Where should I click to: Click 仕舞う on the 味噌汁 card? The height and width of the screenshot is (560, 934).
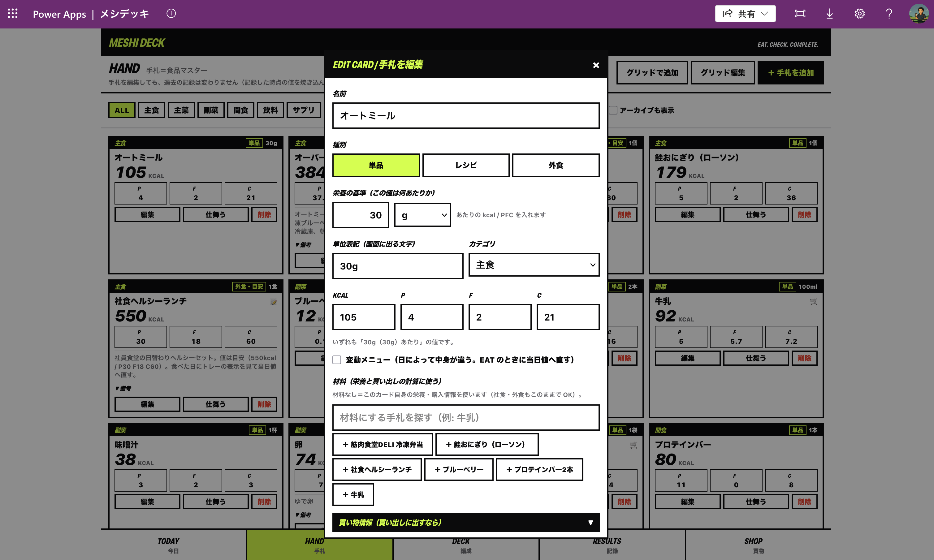[215, 502]
